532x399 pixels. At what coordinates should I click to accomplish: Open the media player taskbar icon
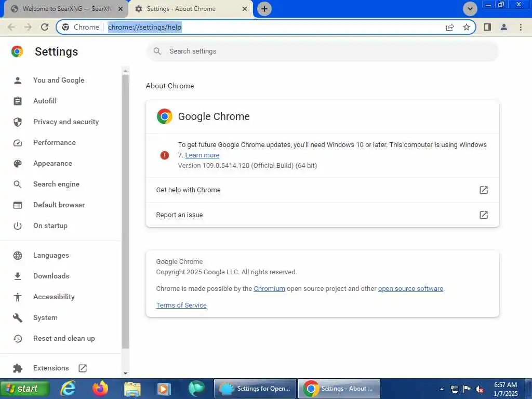point(164,389)
